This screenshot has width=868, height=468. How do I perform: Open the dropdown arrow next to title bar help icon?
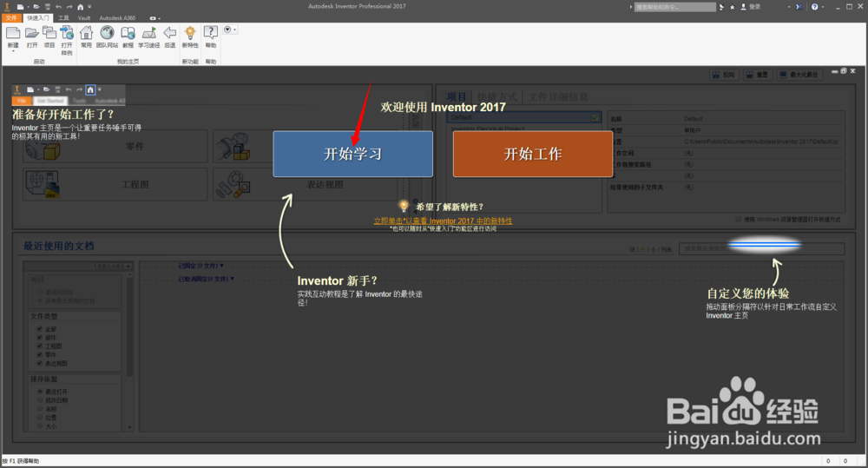click(823, 7)
